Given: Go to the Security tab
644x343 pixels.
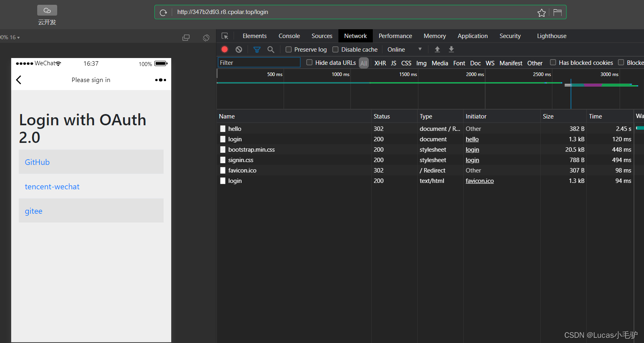Looking at the screenshot, I should click(x=510, y=36).
